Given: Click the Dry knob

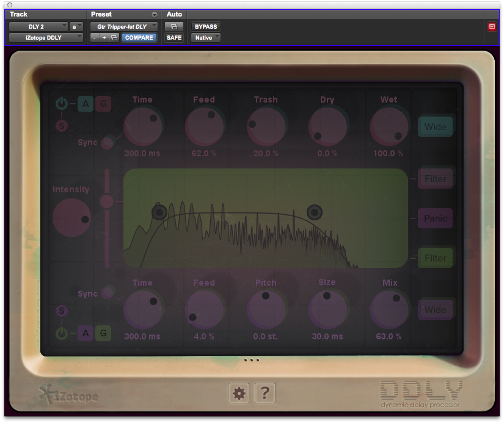Looking at the screenshot, I should (327, 126).
